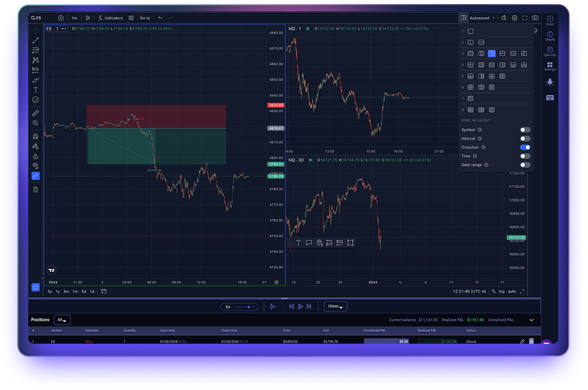Viewport: 588px width, 390px height.
Task: Toggle hide all drawings eye icon
Action: click(x=36, y=166)
